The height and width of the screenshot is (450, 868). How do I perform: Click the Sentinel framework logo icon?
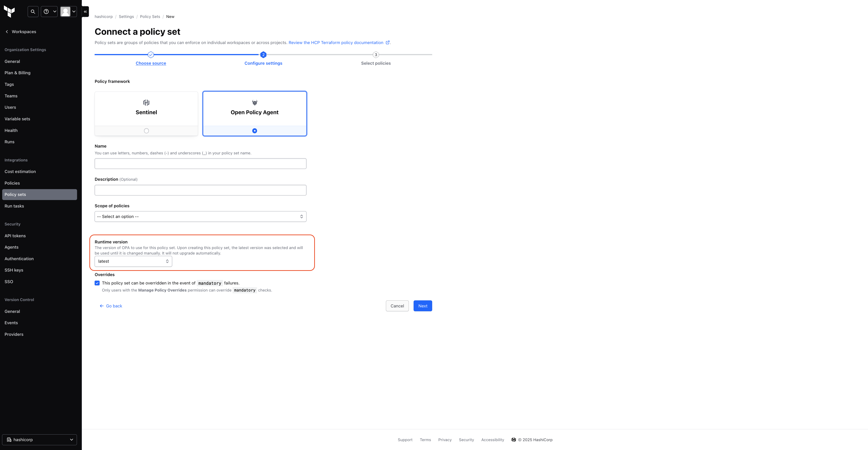(x=146, y=103)
